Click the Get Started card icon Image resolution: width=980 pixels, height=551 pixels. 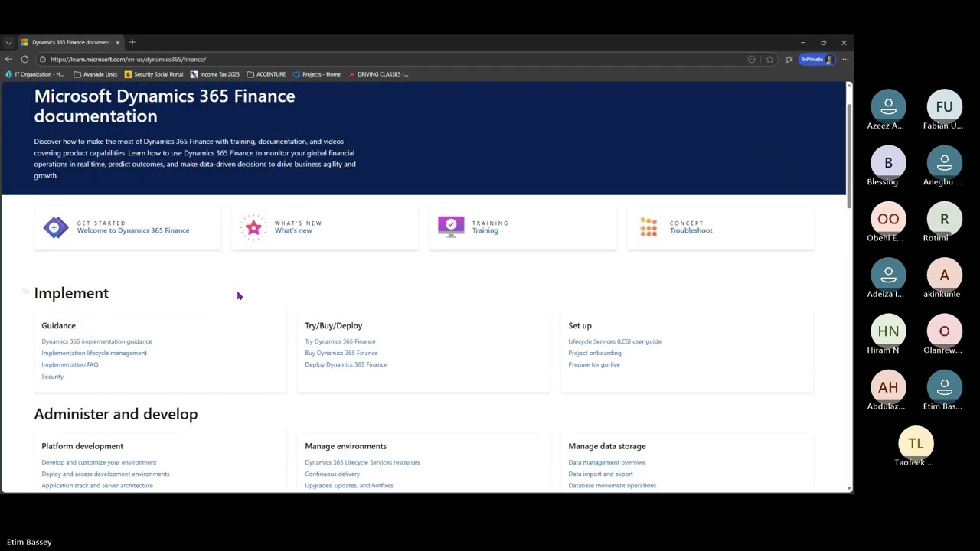56,227
